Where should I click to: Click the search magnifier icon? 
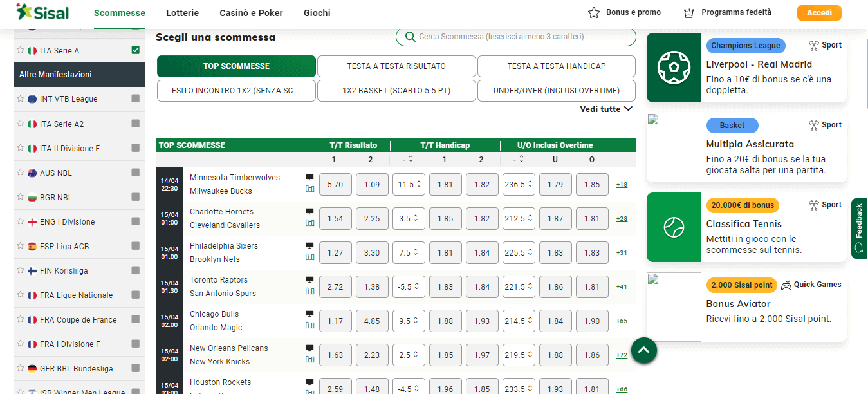pos(409,37)
